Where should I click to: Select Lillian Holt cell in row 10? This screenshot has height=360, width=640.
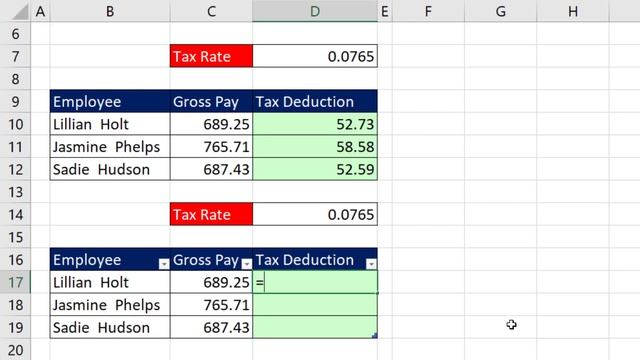[x=110, y=124]
